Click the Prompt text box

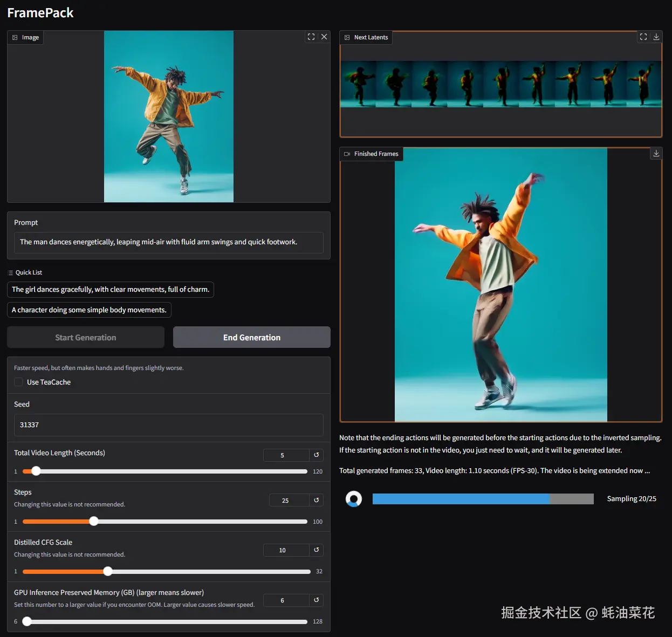[168, 242]
